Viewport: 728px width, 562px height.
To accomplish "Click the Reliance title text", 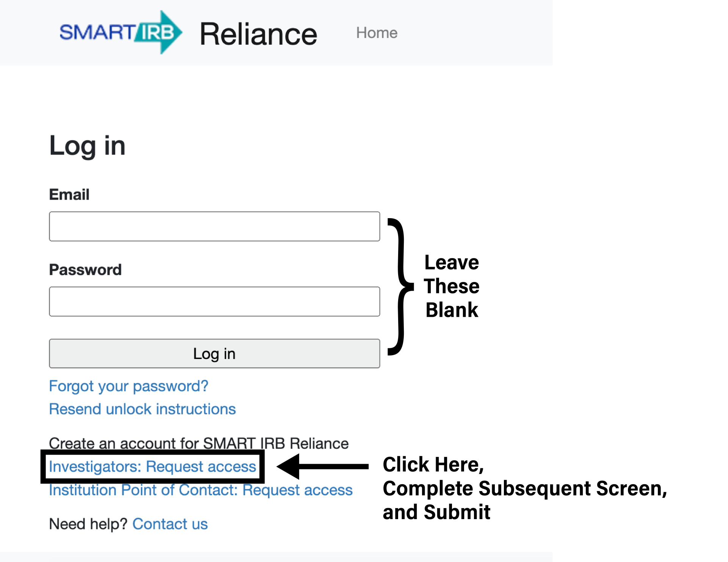I will 258,34.
